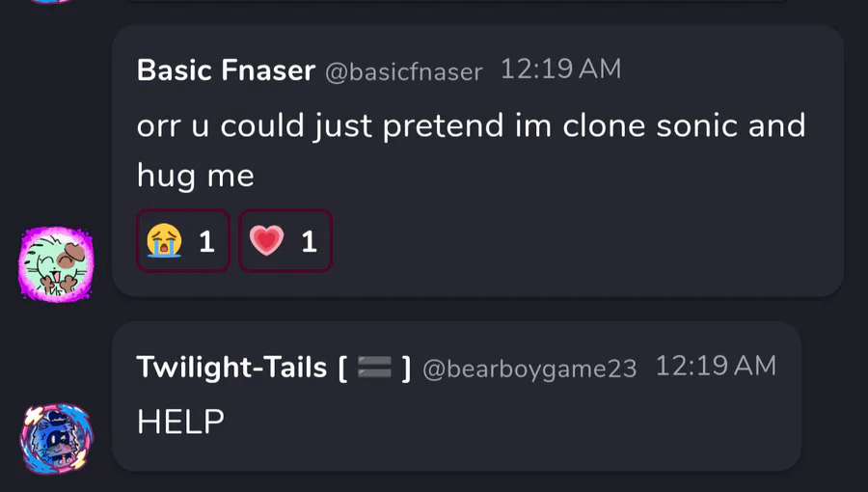Click the Basic Fnaser display name
The height and width of the screenshot is (492, 868).
point(226,70)
